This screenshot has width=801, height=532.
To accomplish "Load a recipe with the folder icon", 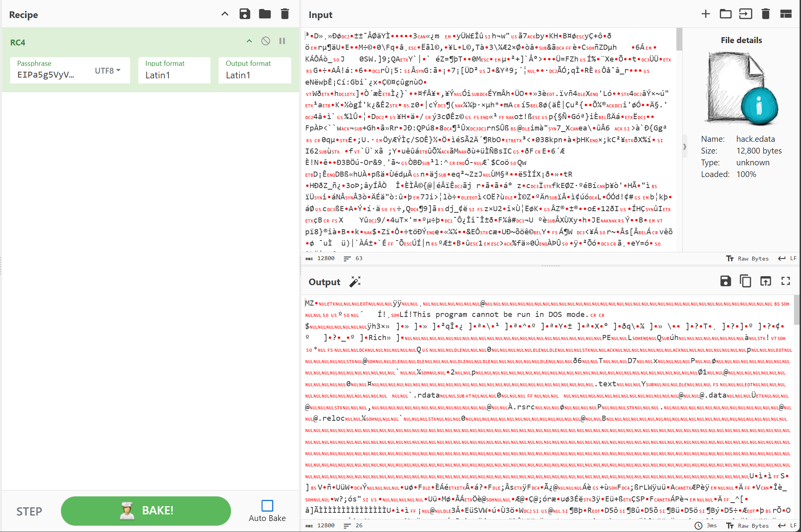I will click(265, 14).
